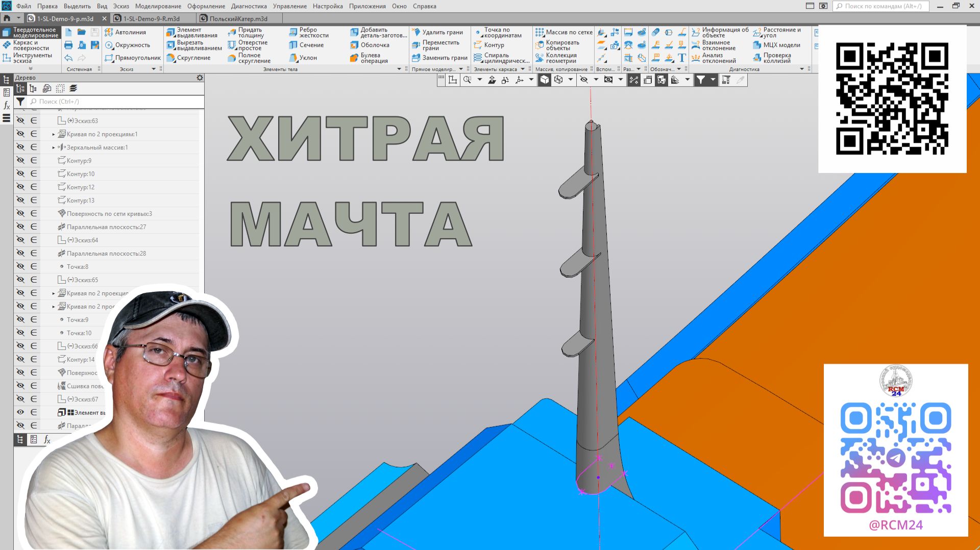
Task: Open the Дерево panel settings gear
Action: (199, 78)
